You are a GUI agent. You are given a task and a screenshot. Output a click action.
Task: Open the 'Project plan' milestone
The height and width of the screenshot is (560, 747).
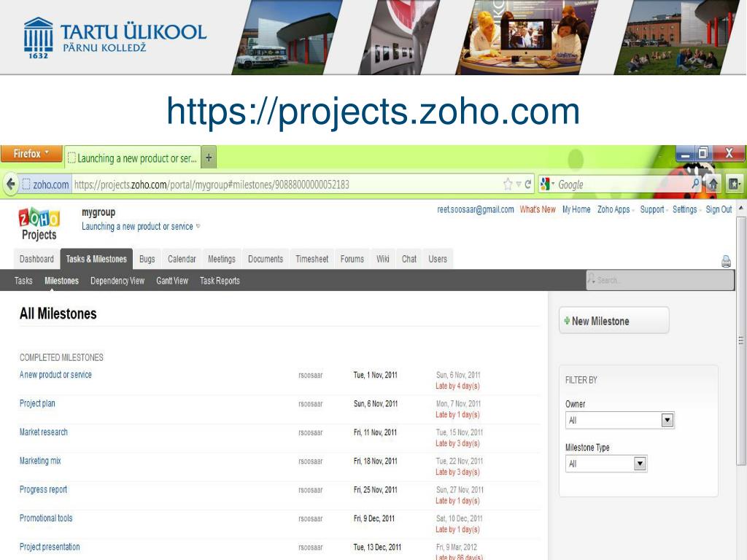(x=37, y=403)
